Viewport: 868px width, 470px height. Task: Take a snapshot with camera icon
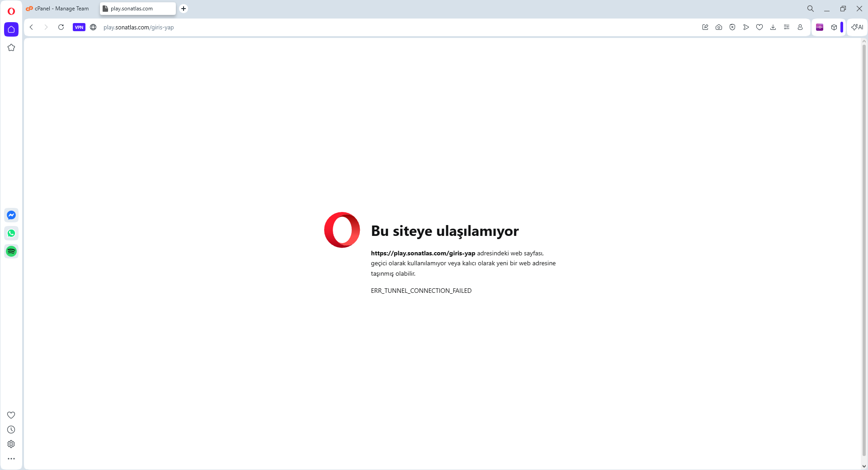click(719, 27)
